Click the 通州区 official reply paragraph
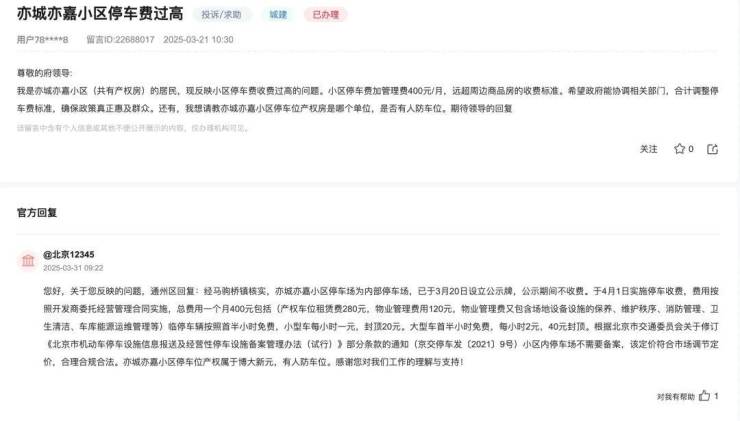This screenshot has height=421, width=740. (x=381, y=327)
